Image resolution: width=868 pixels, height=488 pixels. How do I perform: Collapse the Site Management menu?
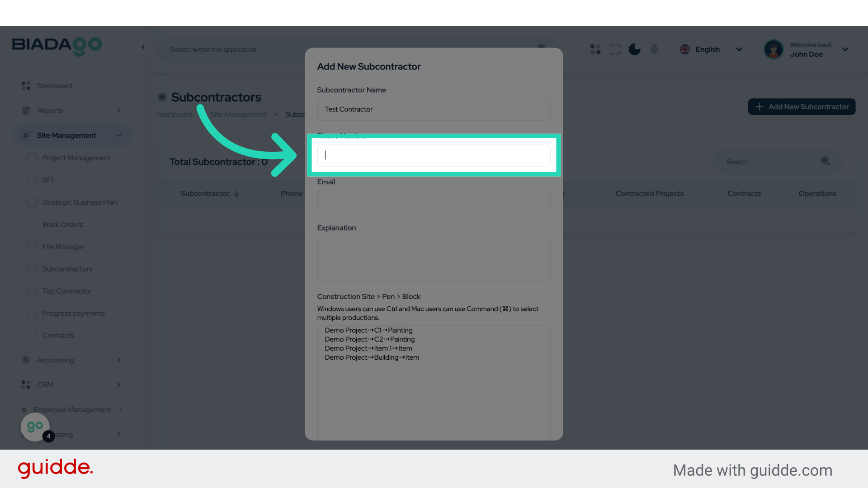(119, 136)
